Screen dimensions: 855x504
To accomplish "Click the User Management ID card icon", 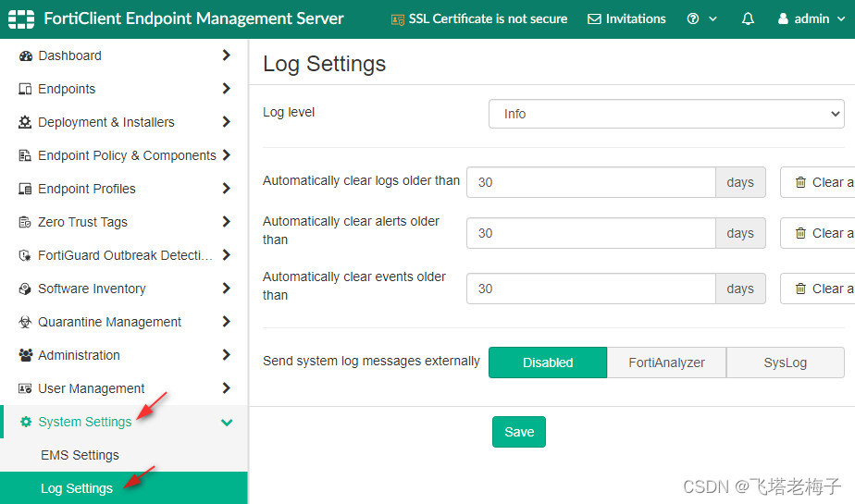I will coord(25,388).
